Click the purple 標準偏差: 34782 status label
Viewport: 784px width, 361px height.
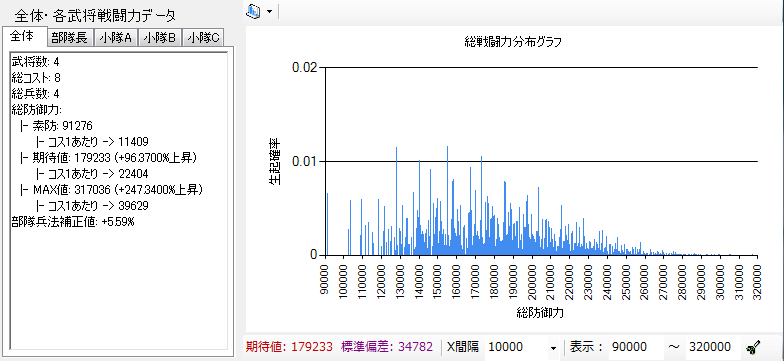point(388,347)
